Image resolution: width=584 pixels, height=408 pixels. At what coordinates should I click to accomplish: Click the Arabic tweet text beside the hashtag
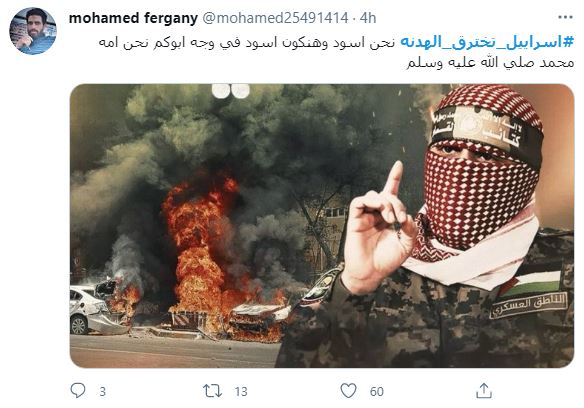(x=246, y=42)
